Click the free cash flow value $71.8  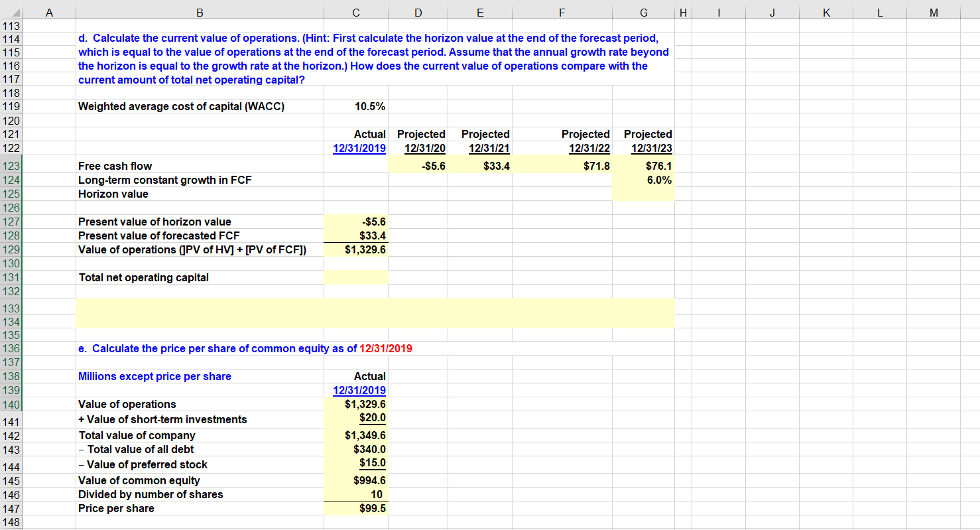pyautogui.click(x=562, y=166)
